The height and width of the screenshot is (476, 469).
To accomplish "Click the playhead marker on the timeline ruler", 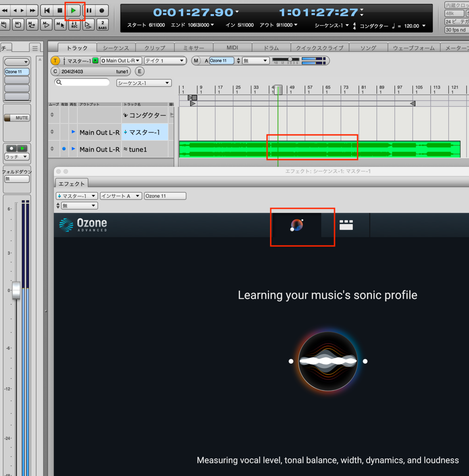I will [278, 90].
